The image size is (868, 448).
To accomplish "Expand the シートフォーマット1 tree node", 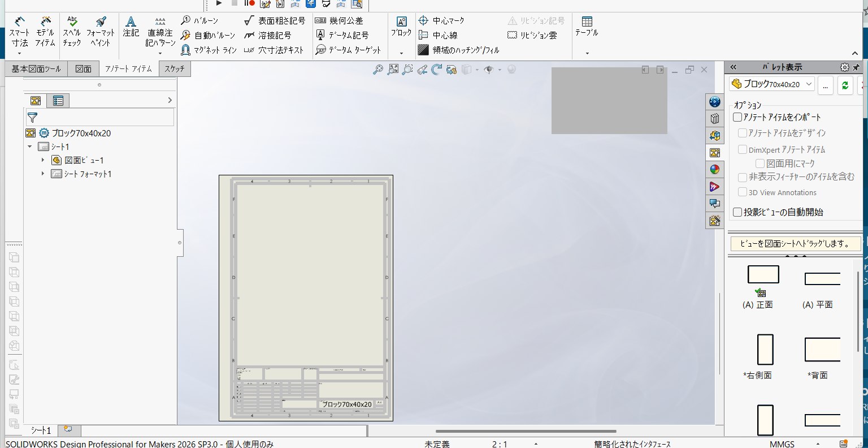I will [x=43, y=174].
